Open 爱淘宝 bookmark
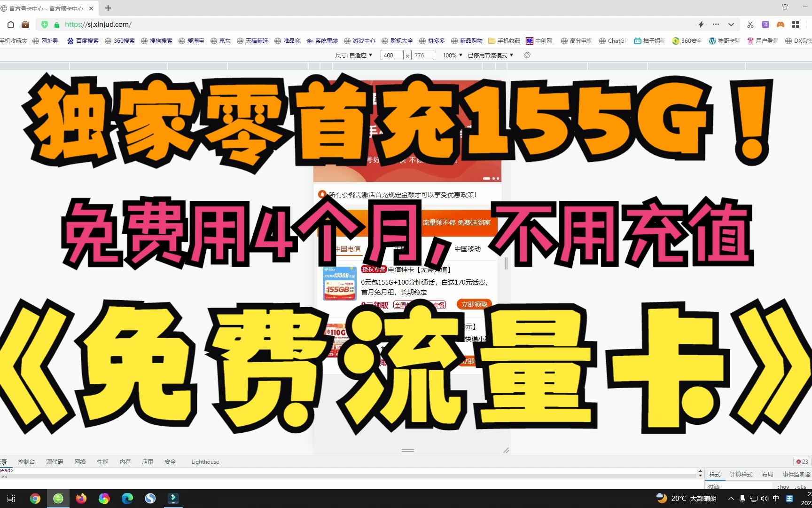 (192, 41)
